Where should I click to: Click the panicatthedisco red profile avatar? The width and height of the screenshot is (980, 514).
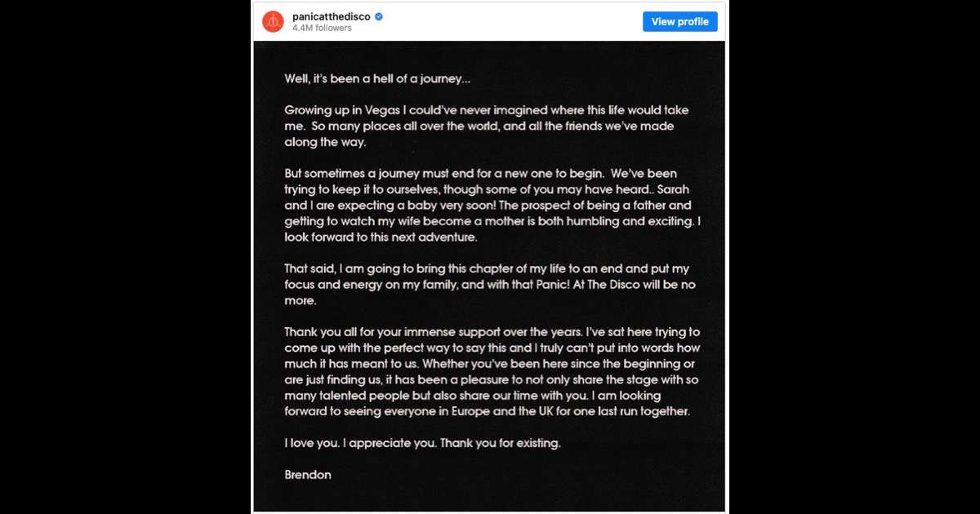point(273,21)
